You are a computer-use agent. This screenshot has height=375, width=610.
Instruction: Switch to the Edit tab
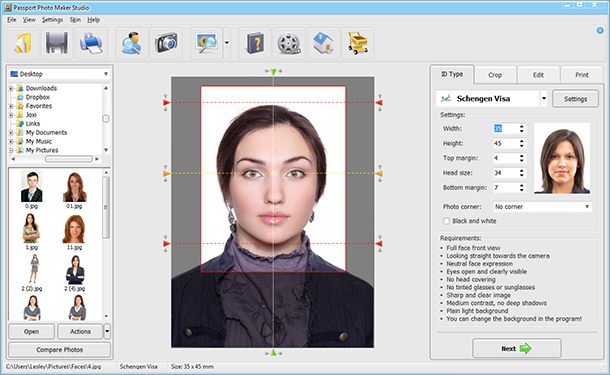coord(538,75)
